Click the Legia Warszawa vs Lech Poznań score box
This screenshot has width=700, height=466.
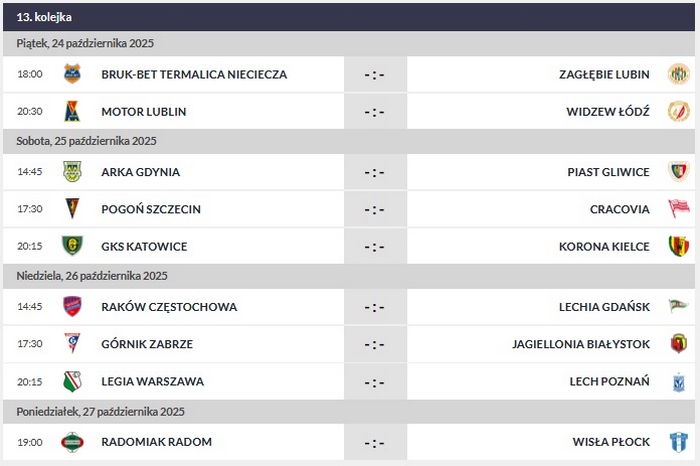point(375,381)
